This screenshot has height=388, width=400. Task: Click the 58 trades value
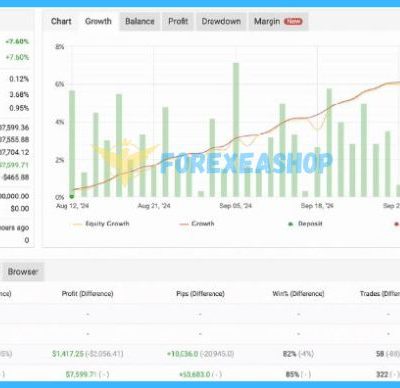[x=380, y=354]
